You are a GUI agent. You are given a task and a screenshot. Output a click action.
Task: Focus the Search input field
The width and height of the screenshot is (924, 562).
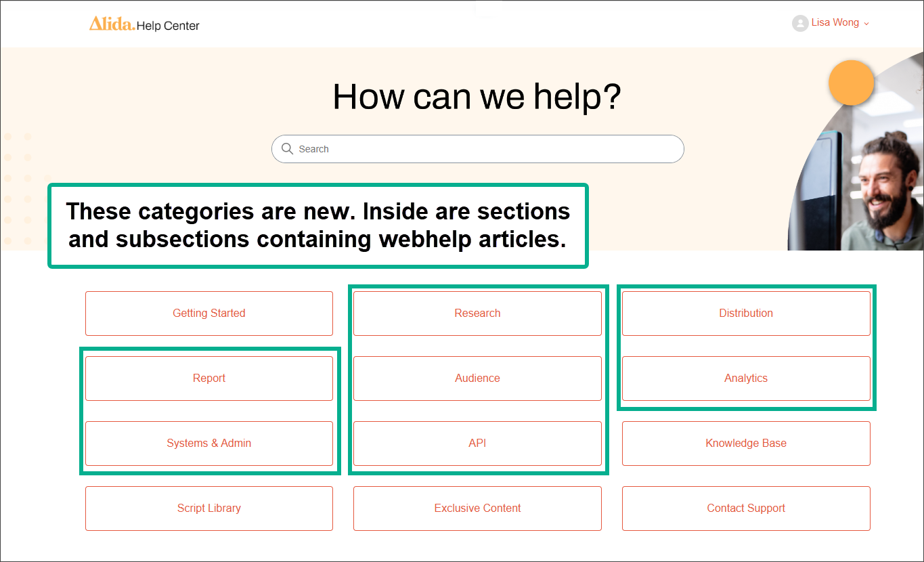click(477, 149)
